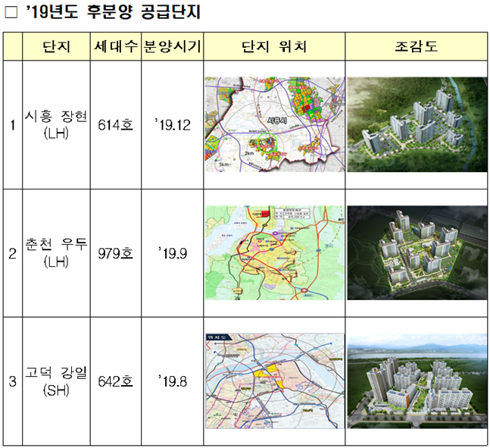
Task: Click the '19.12 sale date
Action: tap(173, 125)
